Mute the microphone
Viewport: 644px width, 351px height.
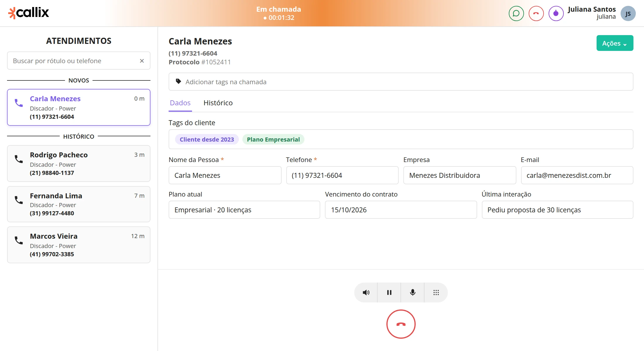(413, 292)
